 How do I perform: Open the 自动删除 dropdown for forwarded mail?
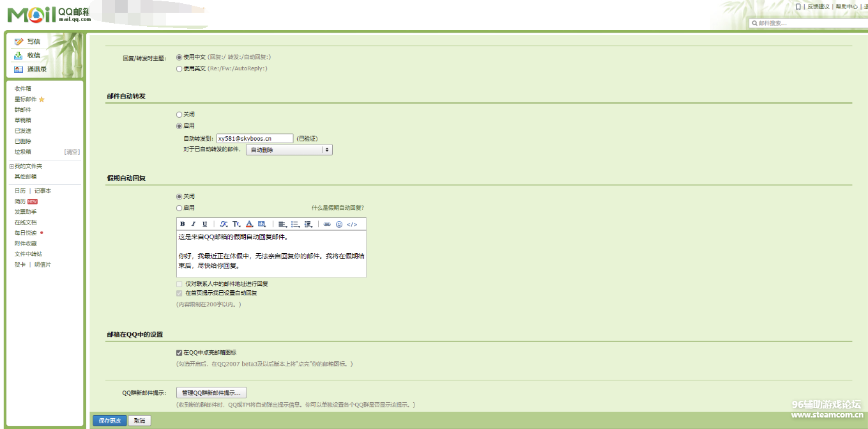coord(289,149)
